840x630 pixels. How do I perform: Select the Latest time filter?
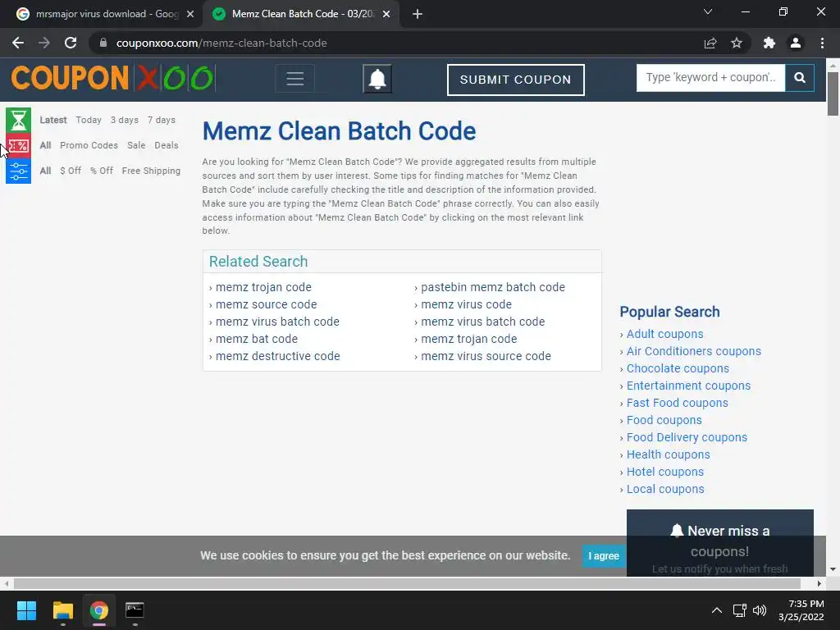(53, 120)
